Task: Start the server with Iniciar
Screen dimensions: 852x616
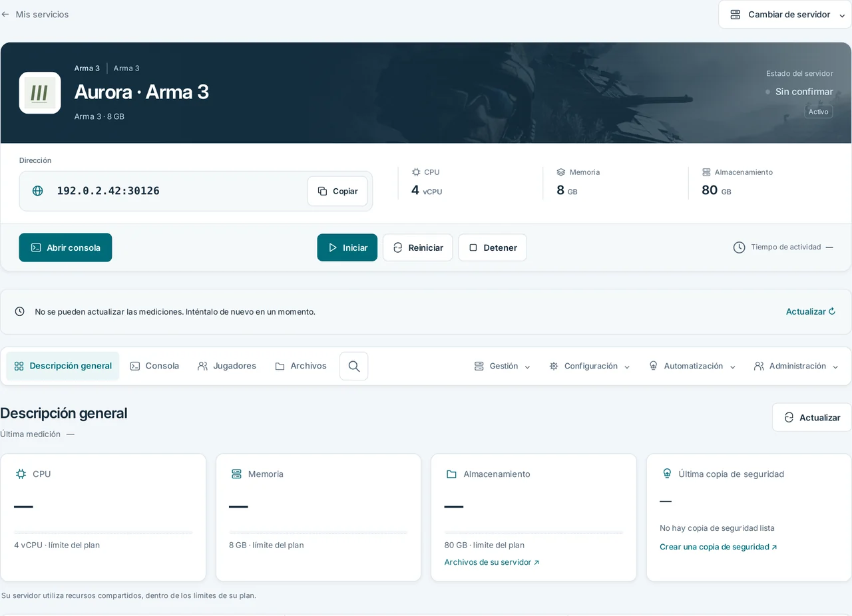Action: click(x=347, y=247)
